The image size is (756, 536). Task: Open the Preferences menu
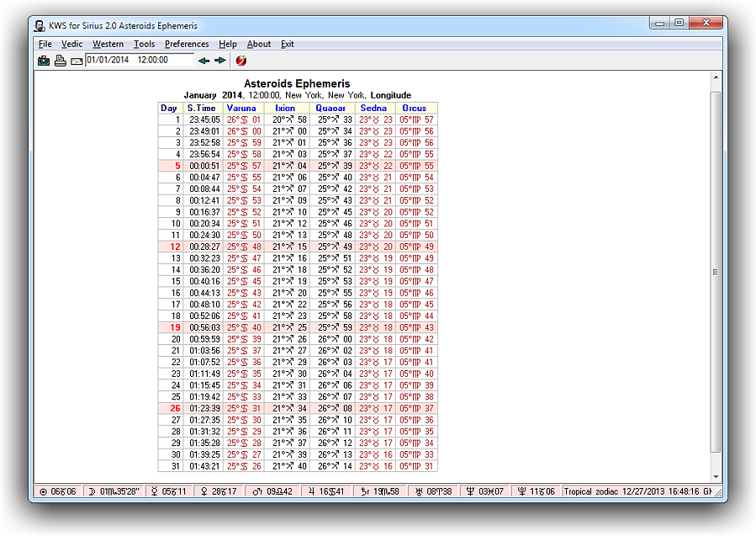[187, 44]
